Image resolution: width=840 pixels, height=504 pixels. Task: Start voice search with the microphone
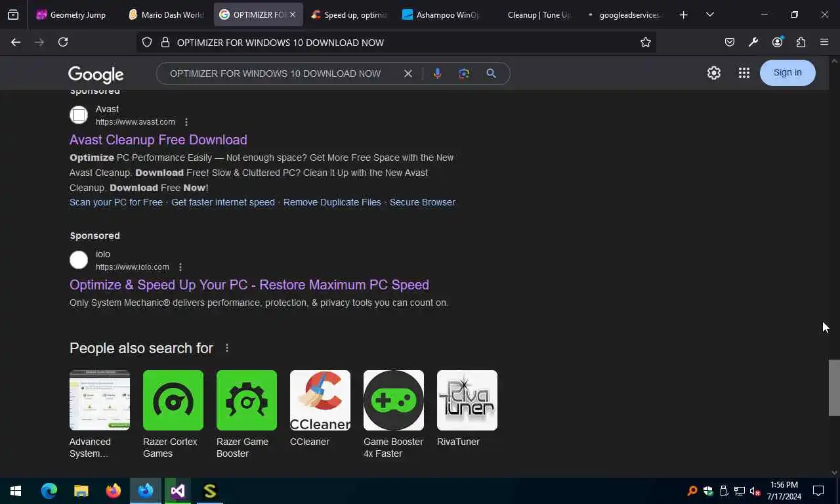pyautogui.click(x=437, y=73)
